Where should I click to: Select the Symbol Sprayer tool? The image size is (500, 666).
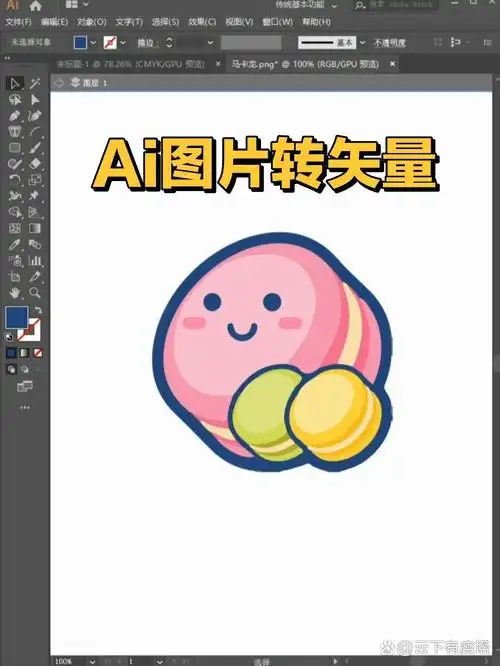pos(15,260)
